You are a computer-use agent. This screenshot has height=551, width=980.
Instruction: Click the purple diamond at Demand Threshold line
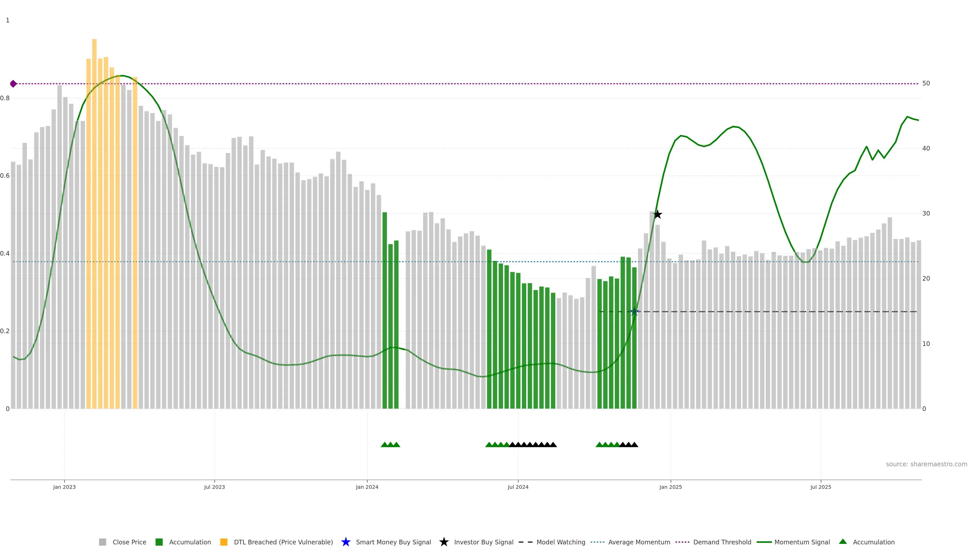13,84
